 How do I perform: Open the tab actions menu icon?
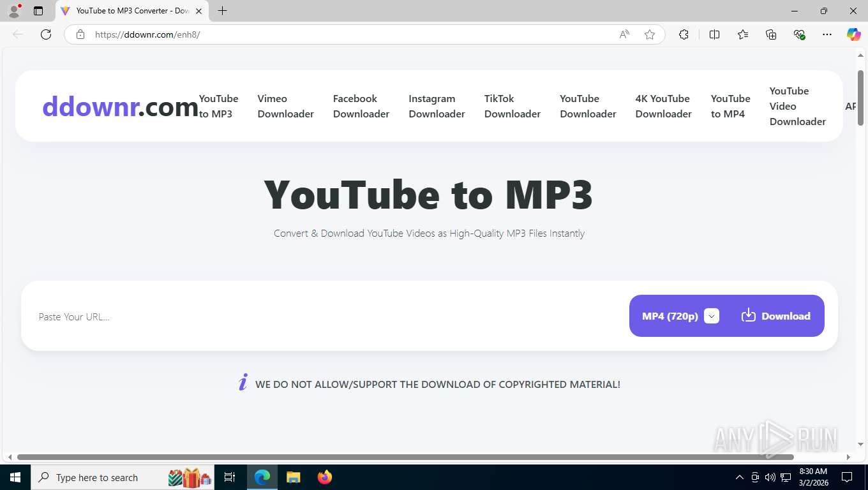(x=38, y=11)
